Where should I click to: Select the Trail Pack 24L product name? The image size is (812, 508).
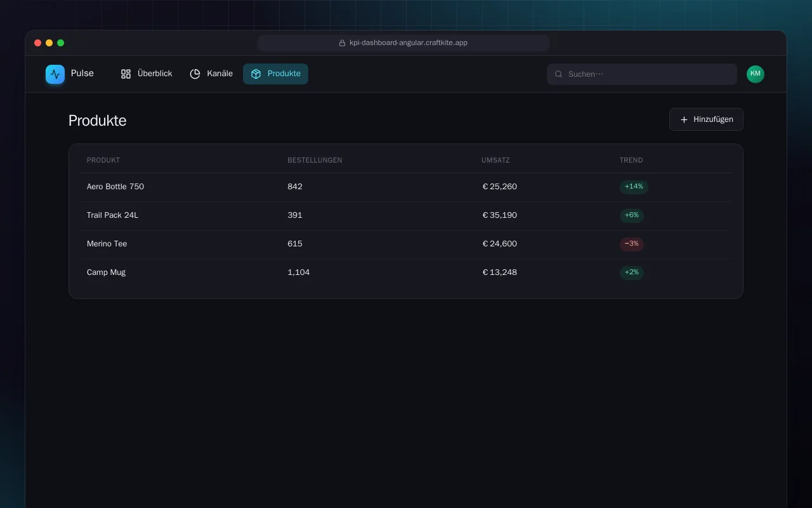(112, 215)
